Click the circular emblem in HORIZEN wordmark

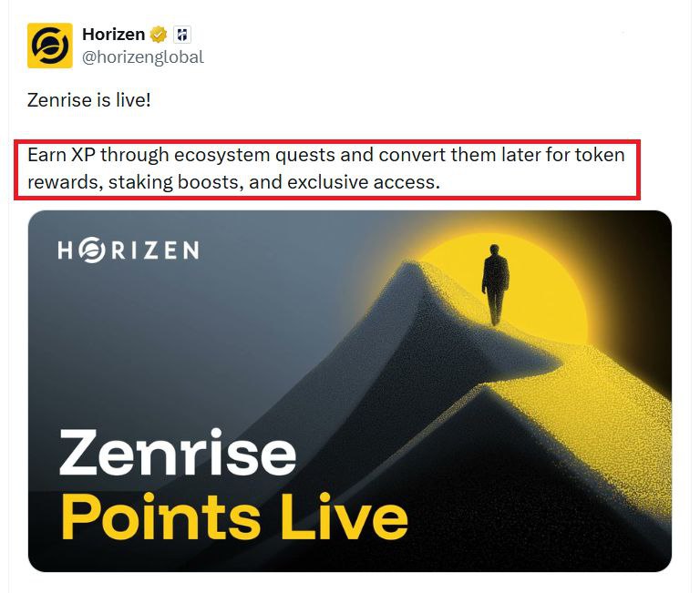pos(92,250)
